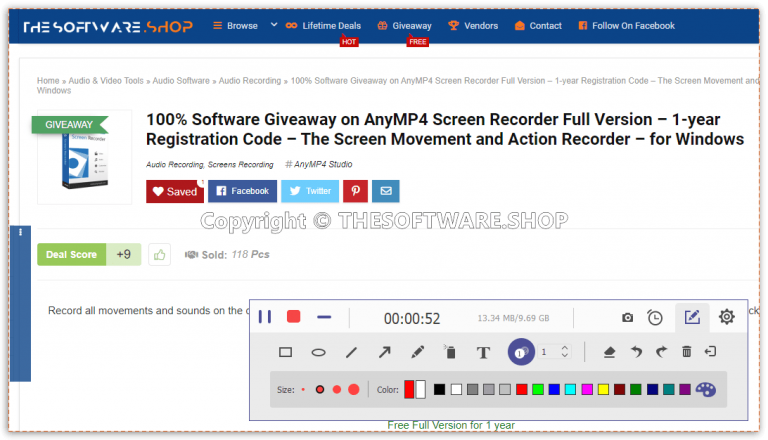The image size is (768, 440).
Task: Choose the third brush size dot
Action: click(x=336, y=390)
